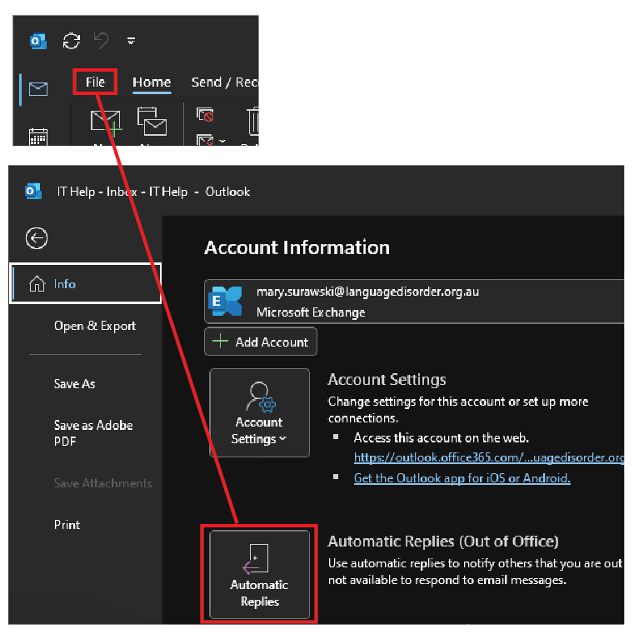This screenshot has height=644, width=644.
Task: Open the Automatic Replies button
Action: (x=259, y=574)
